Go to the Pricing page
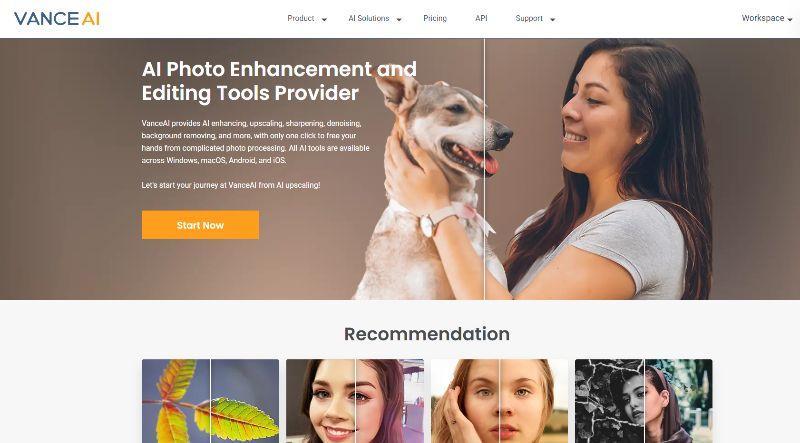 [435, 18]
